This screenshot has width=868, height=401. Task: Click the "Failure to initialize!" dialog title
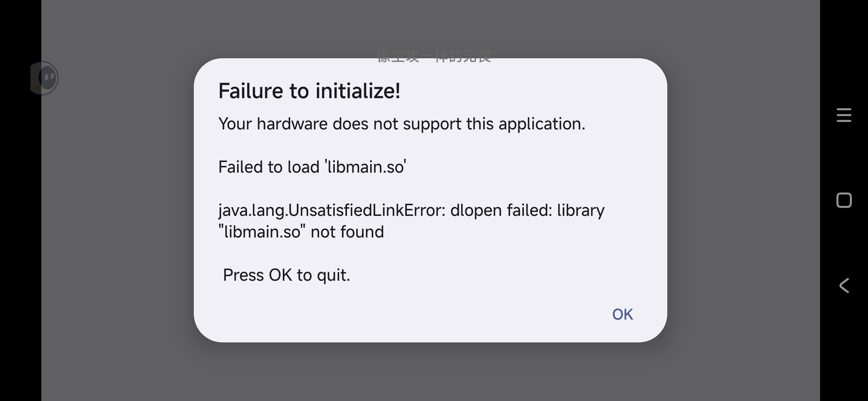[x=309, y=91]
